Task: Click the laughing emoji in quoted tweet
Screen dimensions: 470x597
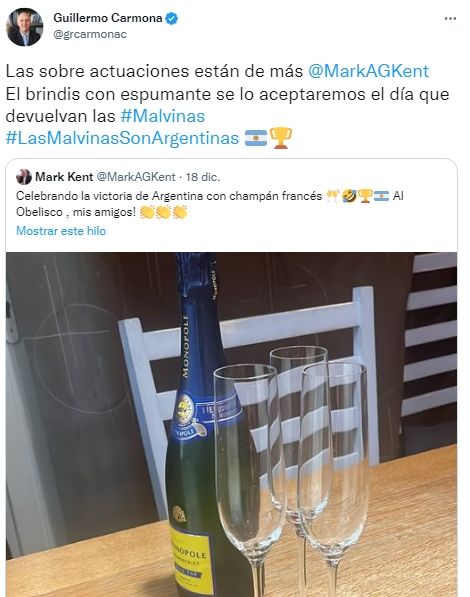Action: click(349, 196)
